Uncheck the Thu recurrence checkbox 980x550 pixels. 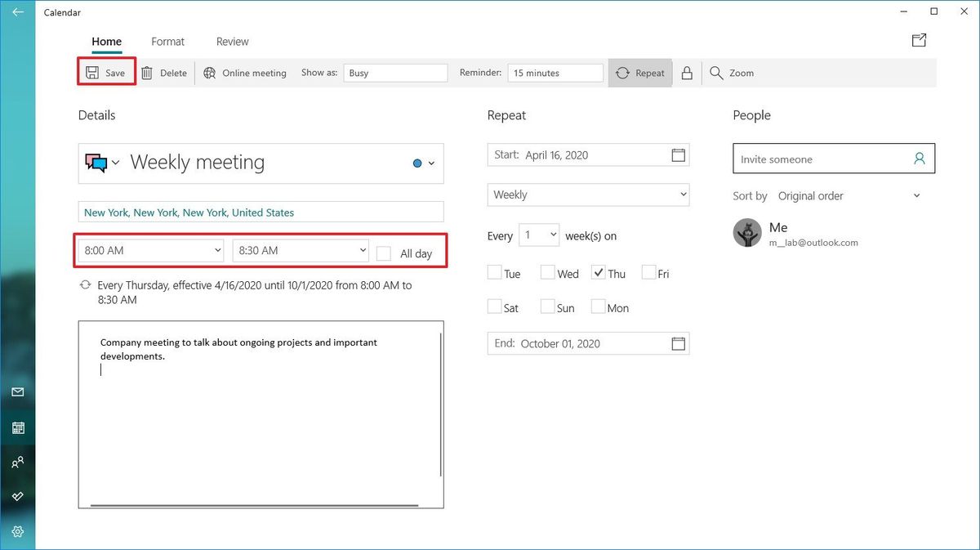tap(599, 272)
